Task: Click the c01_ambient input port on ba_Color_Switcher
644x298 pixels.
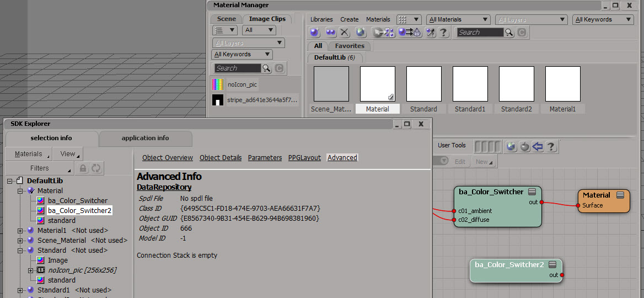Action: [454, 211]
